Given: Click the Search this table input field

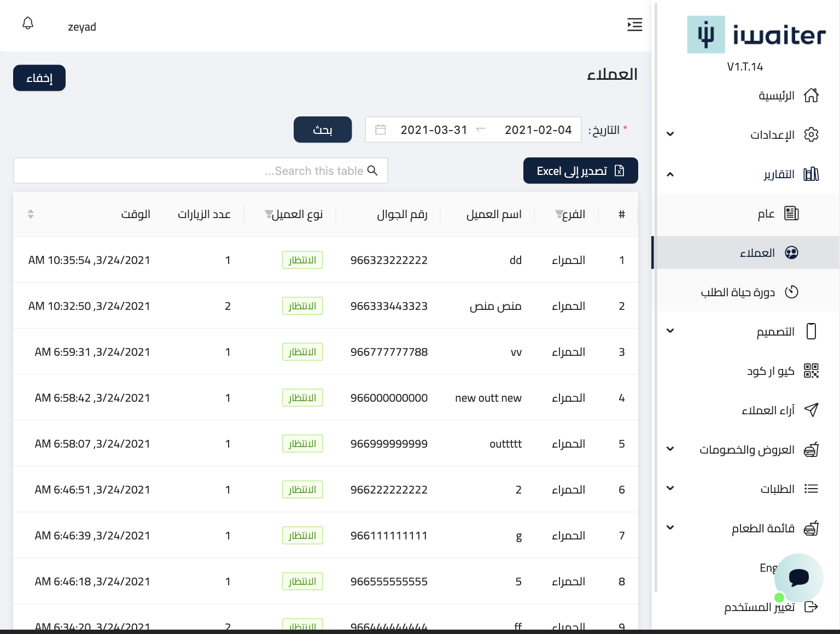Looking at the screenshot, I should (x=200, y=171).
